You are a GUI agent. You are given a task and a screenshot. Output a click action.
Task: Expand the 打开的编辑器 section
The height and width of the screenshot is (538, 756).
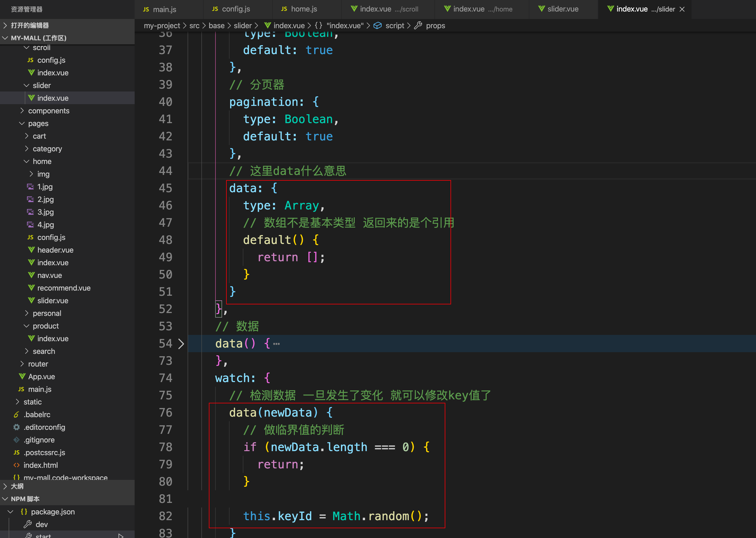click(67, 26)
